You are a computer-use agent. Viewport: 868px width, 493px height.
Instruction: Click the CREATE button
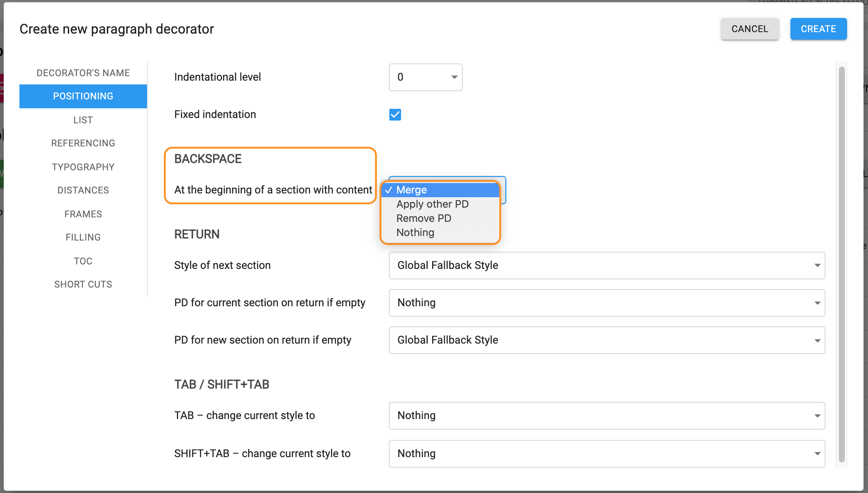point(818,29)
